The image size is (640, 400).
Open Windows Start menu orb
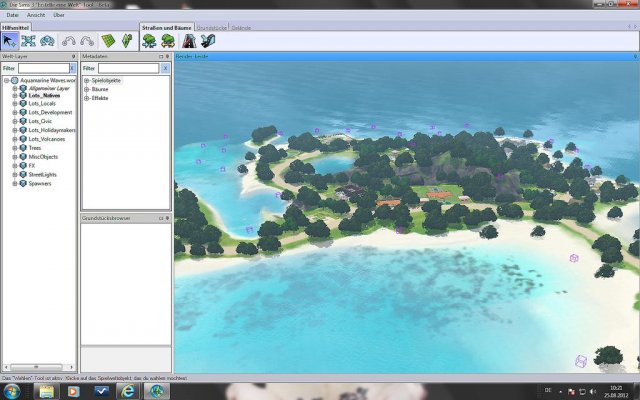11,391
